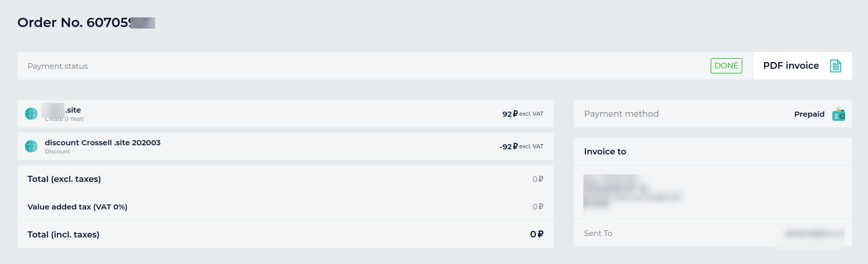Click the Prepaid wallet icon
This screenshot has height=264, width=868.
coord(838,114)
